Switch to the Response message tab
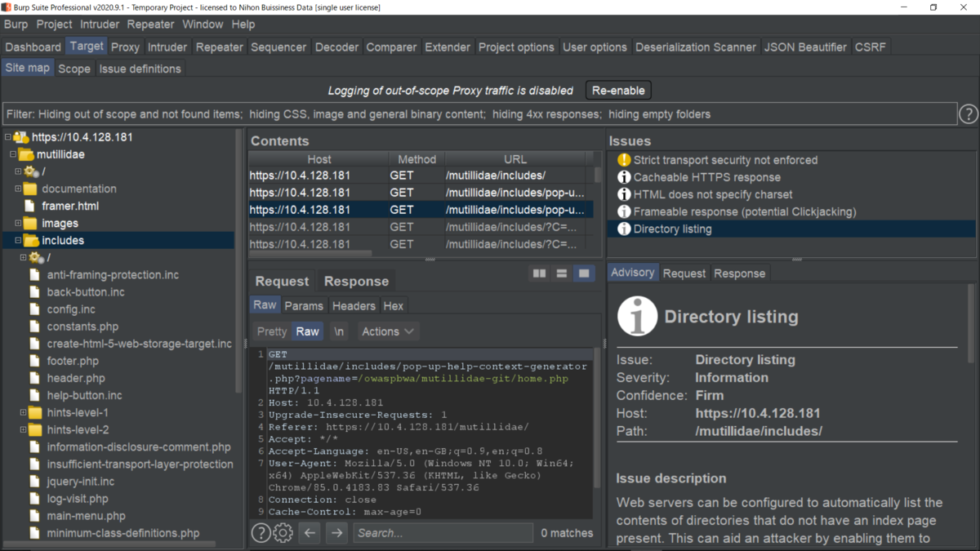This screenshot has height=551, width=980. 356,282
